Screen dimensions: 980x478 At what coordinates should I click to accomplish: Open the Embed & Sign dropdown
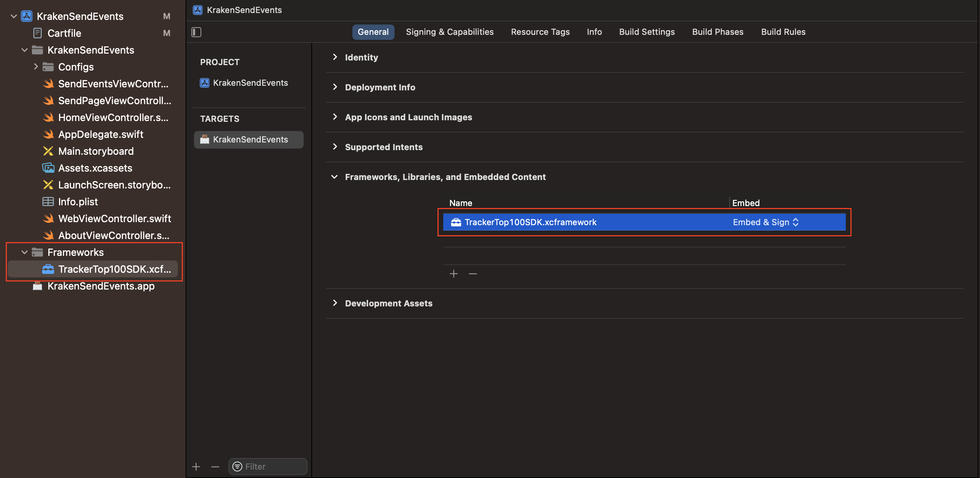[x=765, y=222]
